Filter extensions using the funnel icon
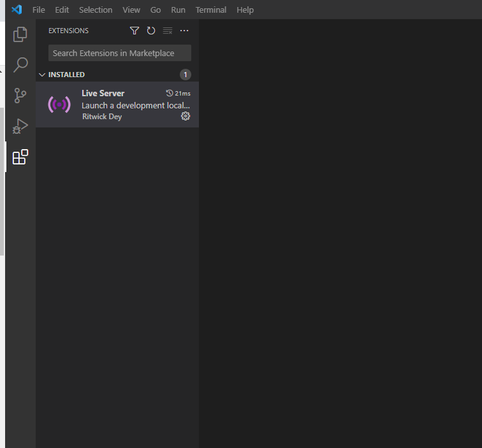 pos(135,31)
